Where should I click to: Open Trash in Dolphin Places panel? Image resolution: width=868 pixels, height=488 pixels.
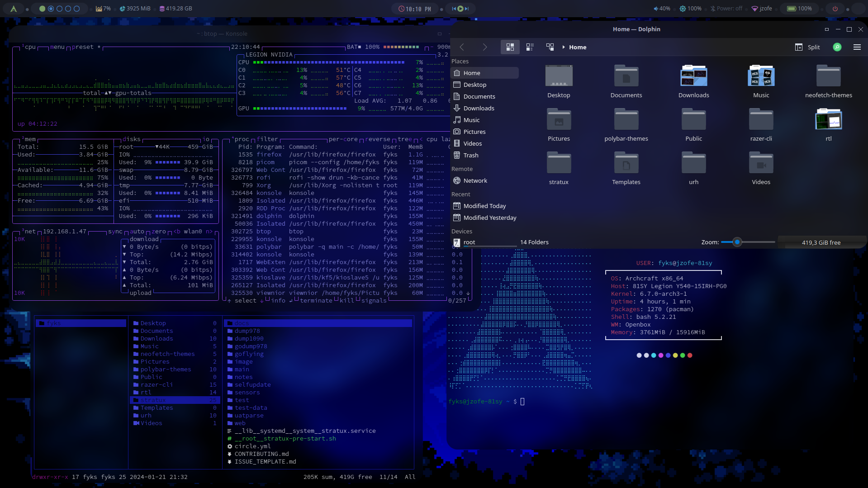pyautogui.click(x=484, y=155)
